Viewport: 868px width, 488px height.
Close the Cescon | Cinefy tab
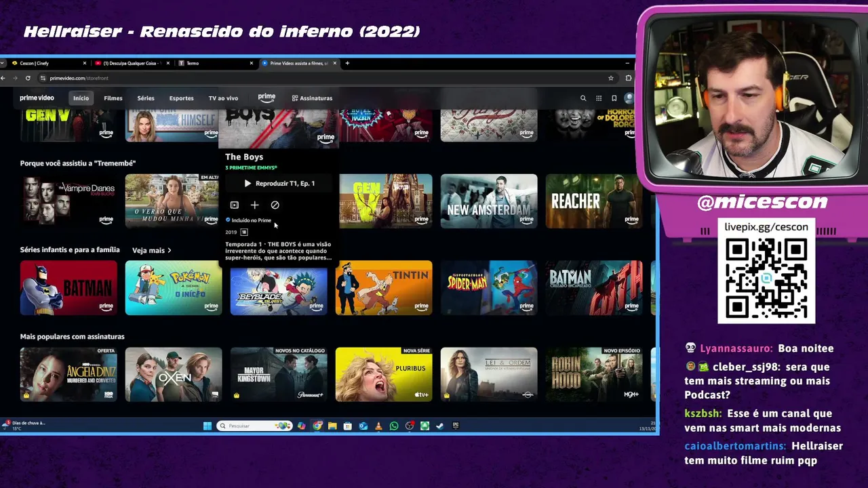[85, 63]
